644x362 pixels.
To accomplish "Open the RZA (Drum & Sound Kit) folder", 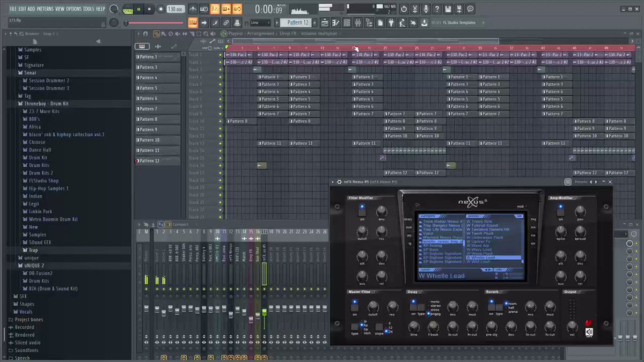I will pos(53,289).
